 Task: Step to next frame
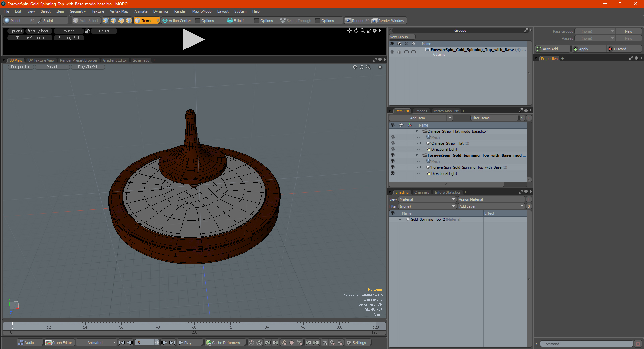pyautogui.click(x=164, y=343)
